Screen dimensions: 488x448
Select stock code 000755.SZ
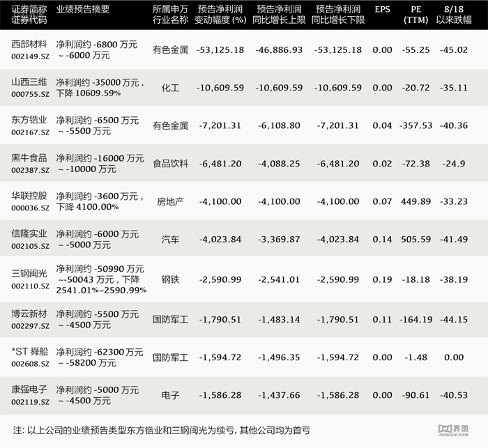[30, 94]
